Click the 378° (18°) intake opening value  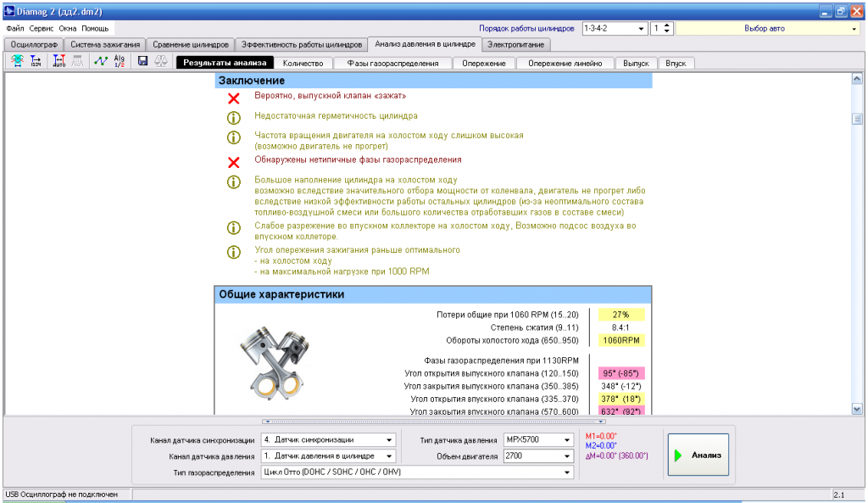[621, 399]
